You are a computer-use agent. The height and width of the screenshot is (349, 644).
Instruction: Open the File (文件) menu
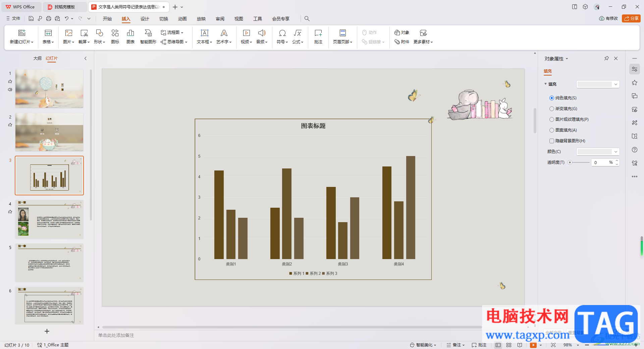click(x=13, y=18)
